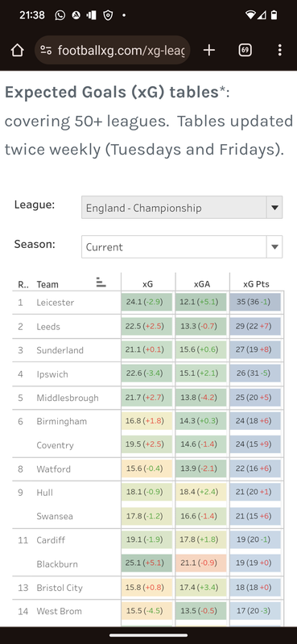Viewport: 297px width, 644px height.
Task: Tap the site settings icon in address bar
Action: click(46, 50)
